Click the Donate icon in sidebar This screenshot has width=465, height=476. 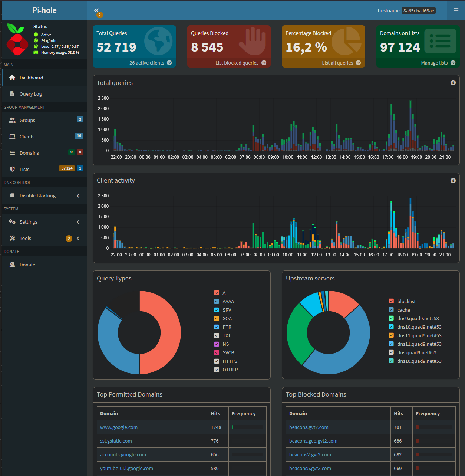coord(12,265)
